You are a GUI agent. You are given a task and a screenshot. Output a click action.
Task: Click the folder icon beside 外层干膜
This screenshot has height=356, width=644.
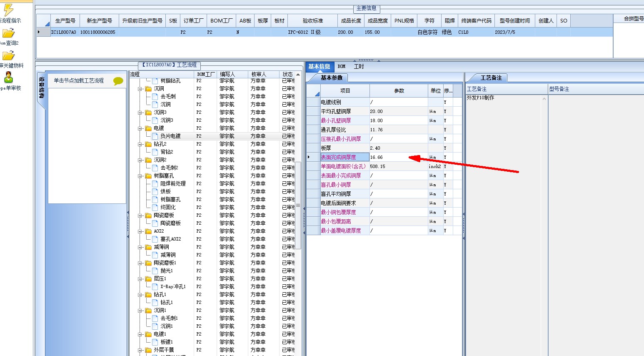click(148, 350)
